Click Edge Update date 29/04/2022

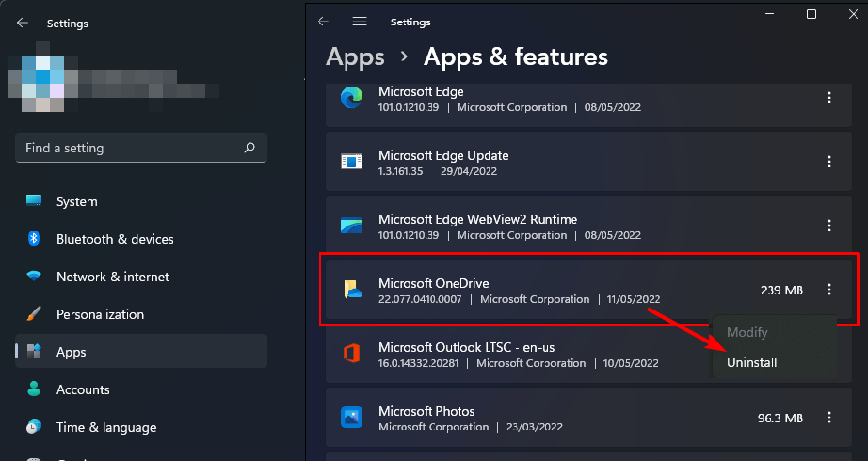pos(469,171)
